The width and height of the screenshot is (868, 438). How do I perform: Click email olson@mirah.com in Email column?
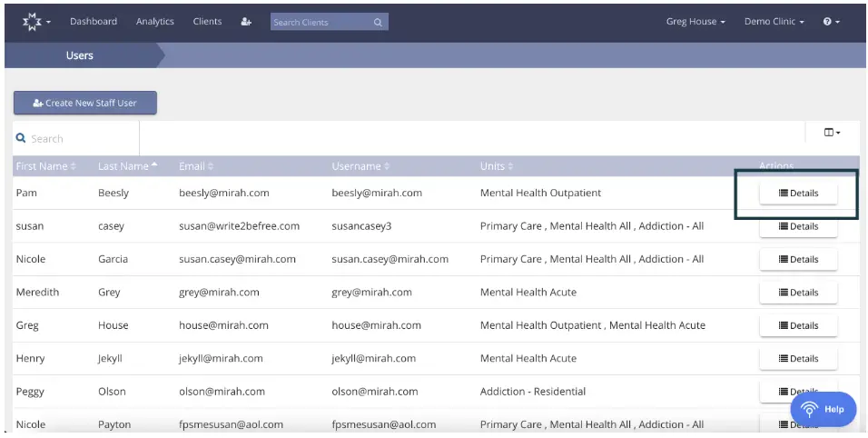[222, 392]
